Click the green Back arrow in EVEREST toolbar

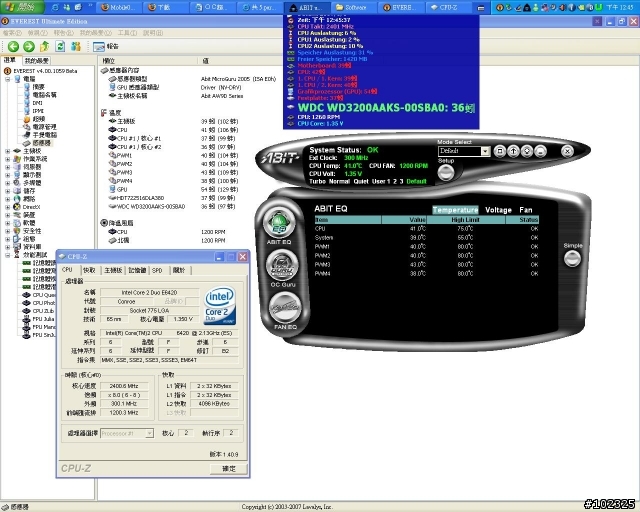point(13,47)
